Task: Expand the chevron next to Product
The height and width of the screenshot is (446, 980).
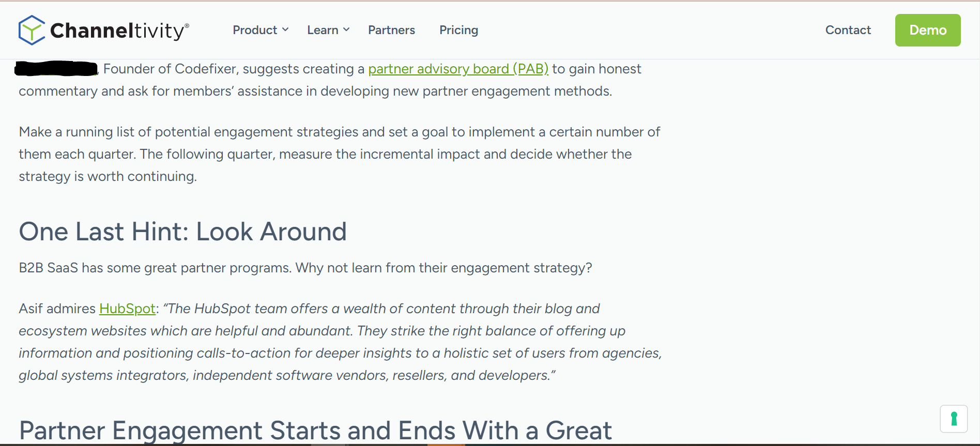Action: click(285, 30)
